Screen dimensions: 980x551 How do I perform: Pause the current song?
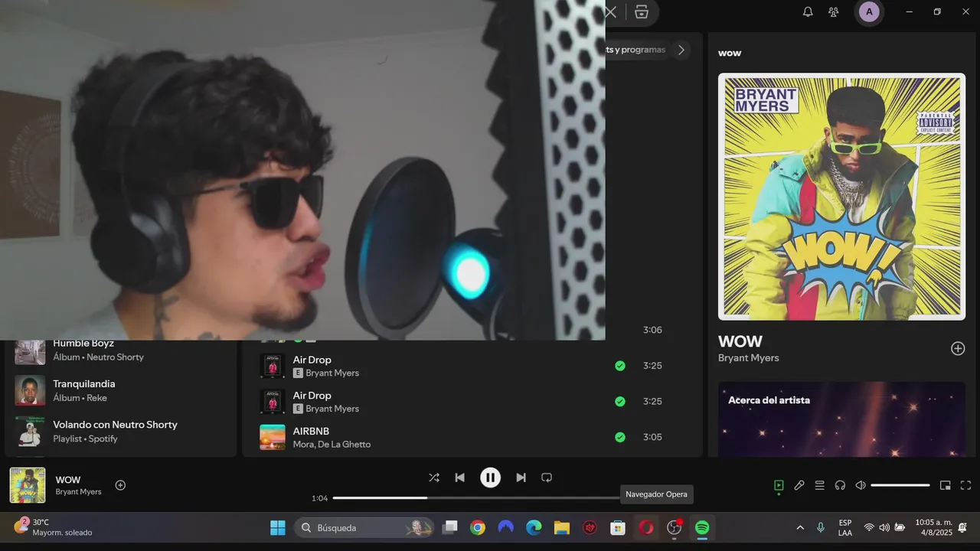(x=490, y=478)
